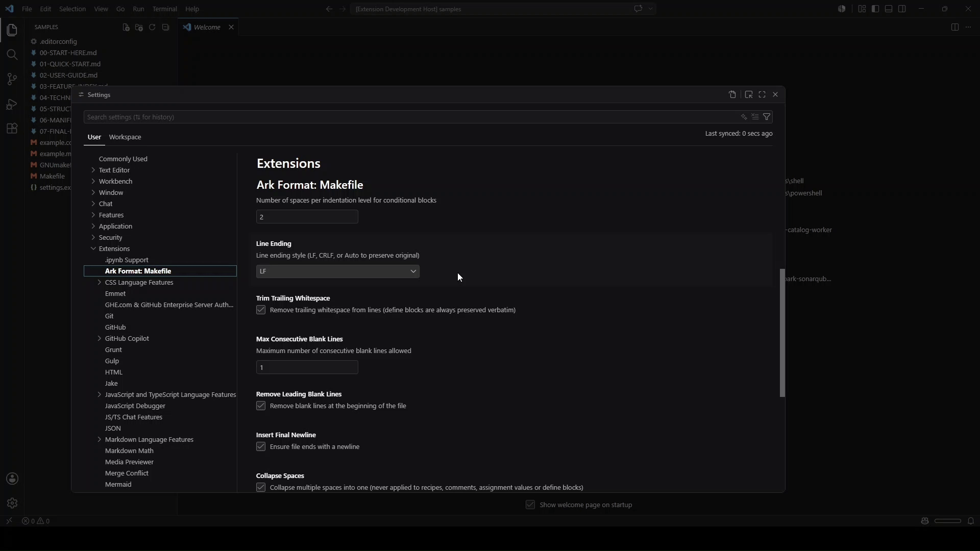
Task: Open editor More Actions ellipsis
Action: [968, 28]
